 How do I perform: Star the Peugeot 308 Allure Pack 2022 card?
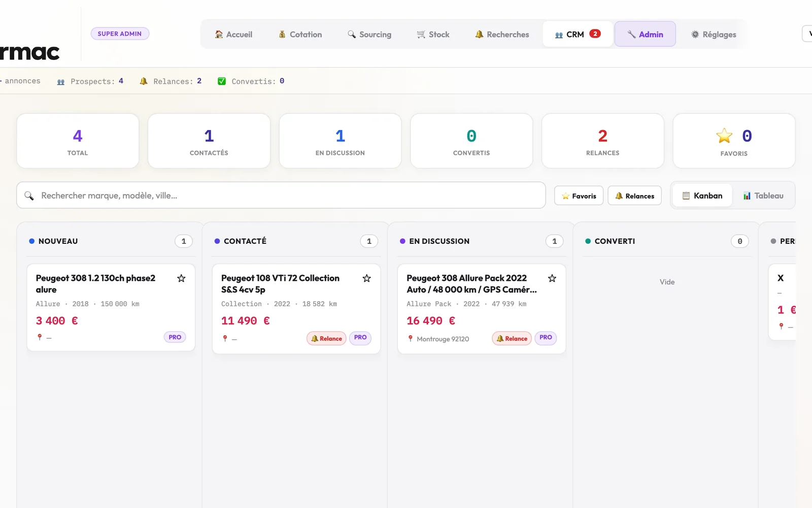(552, 278)
